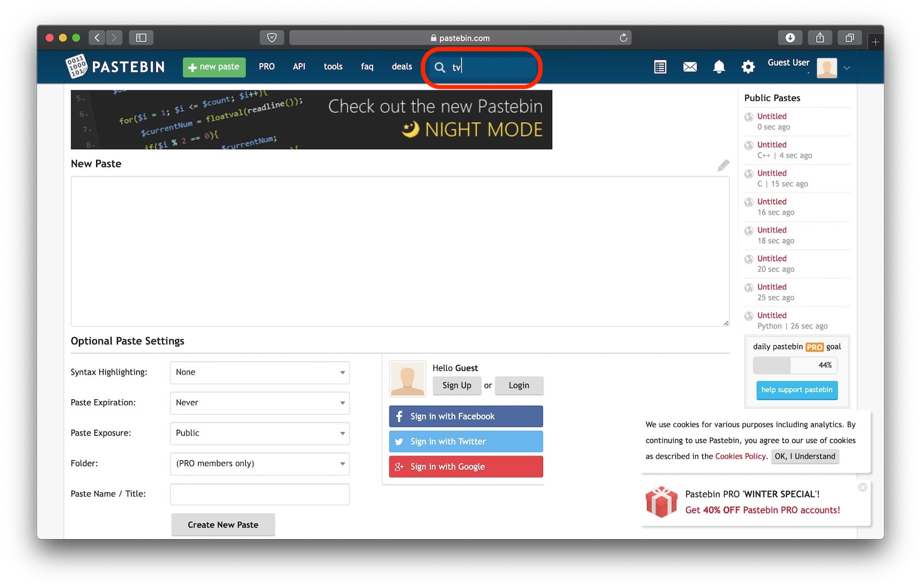The height and width of the screenshot is (588, 921).
Task: Click the Safari address bar
Action: (x=460, y=38)
